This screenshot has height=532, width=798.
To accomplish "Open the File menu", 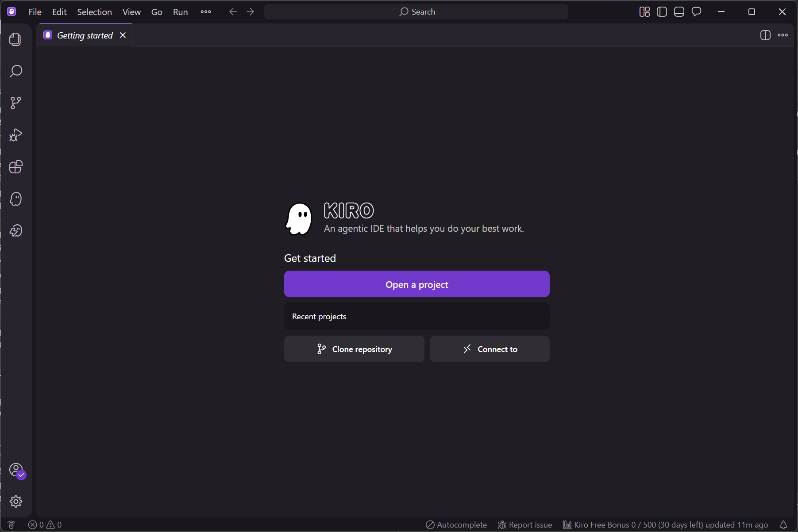I will click(x=35, y=12).
